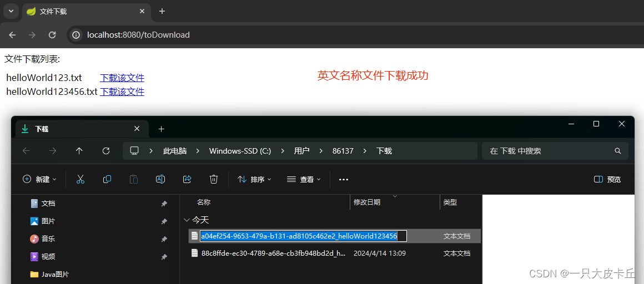Go back in File Explorer
The image size is (644, 284).
tap(26, 151)
